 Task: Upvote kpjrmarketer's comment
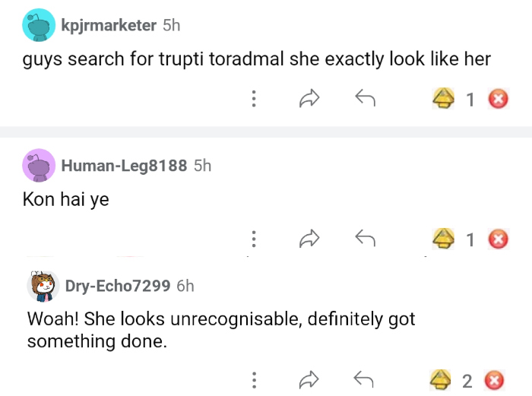[444, 99]
